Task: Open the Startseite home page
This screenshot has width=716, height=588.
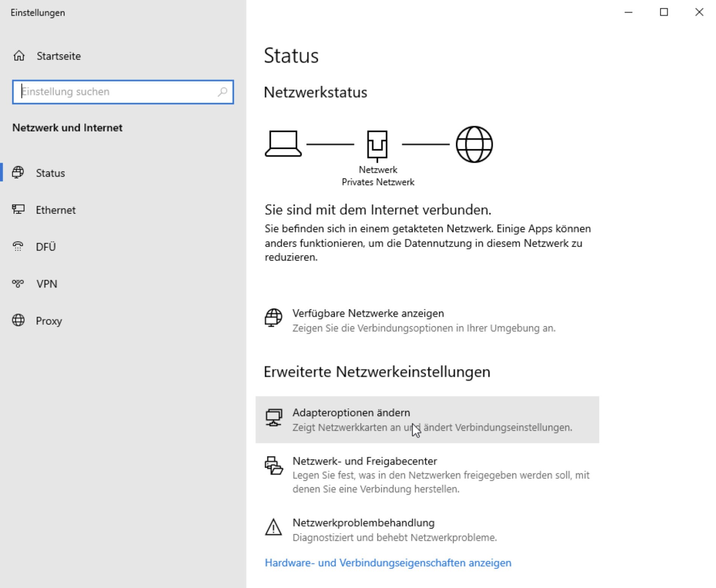Action: (123, 56)
